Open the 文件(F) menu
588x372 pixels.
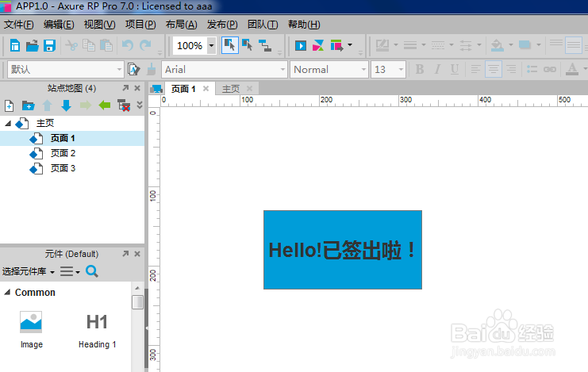[19, 25]
